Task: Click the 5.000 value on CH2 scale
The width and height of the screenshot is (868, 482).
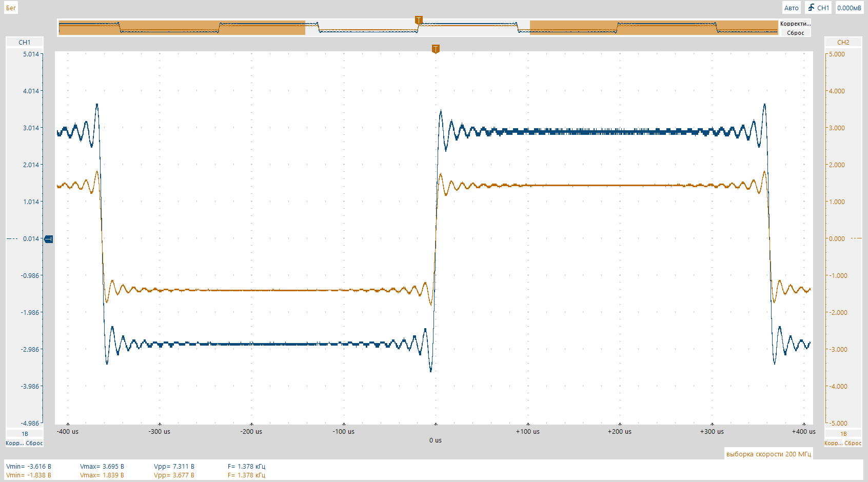Action: point(837,54)
